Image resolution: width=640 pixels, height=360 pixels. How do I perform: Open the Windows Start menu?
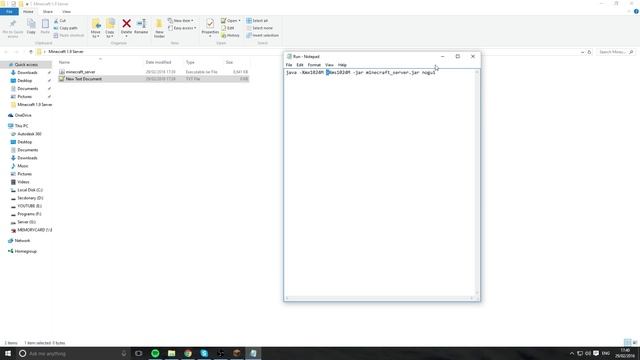click(7, 353)
